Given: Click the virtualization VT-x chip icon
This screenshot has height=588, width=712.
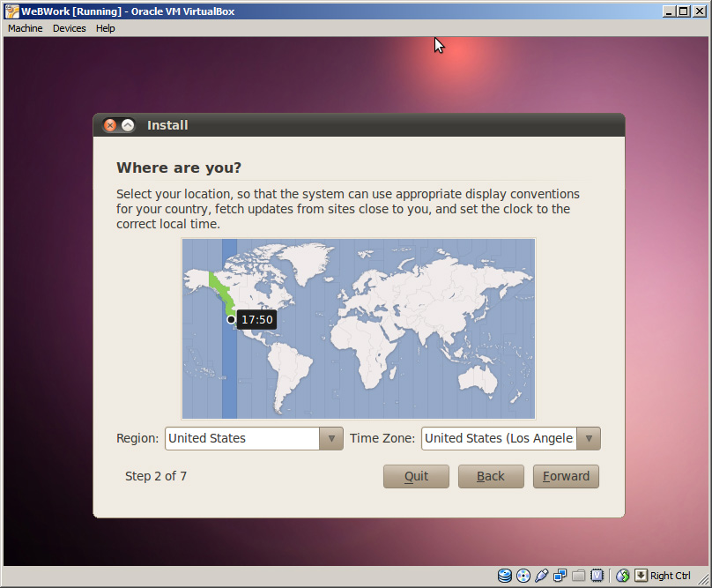Looking at the screenshot, I should 597,576.
